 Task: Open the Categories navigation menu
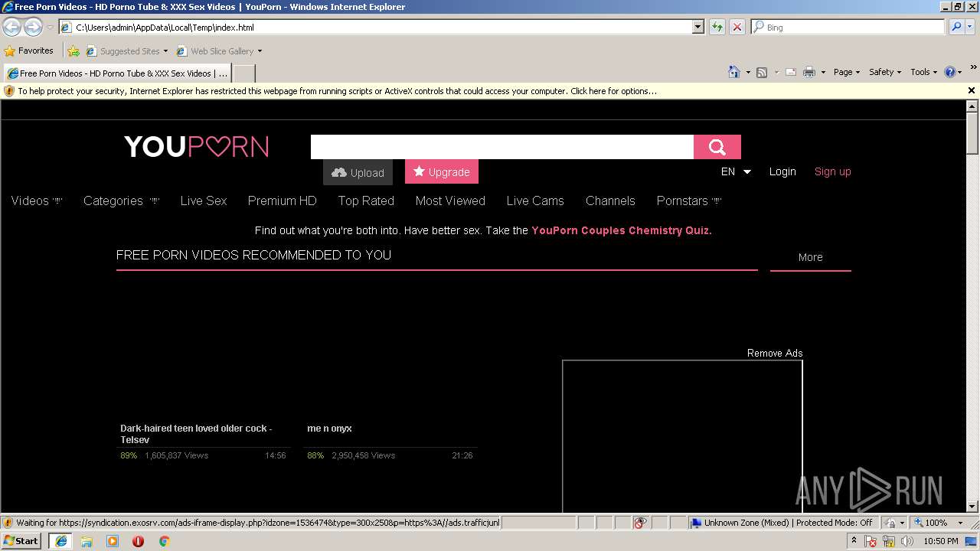(121, 201)
